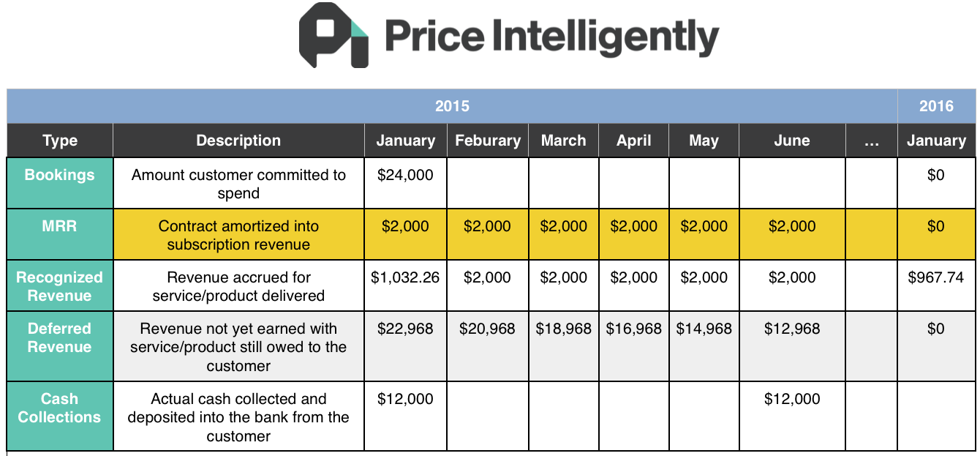This screenshot has height=456, width=980.
Task: Select the 2016 year header cell
Action: pyautogui.click(x=937, y=106)
